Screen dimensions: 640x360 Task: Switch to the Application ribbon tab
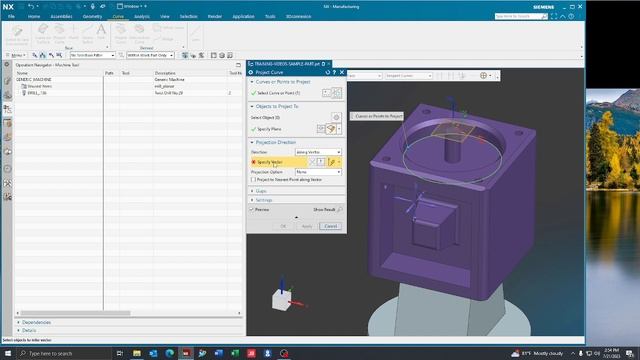pyautogui.click(x=243, y=17)
